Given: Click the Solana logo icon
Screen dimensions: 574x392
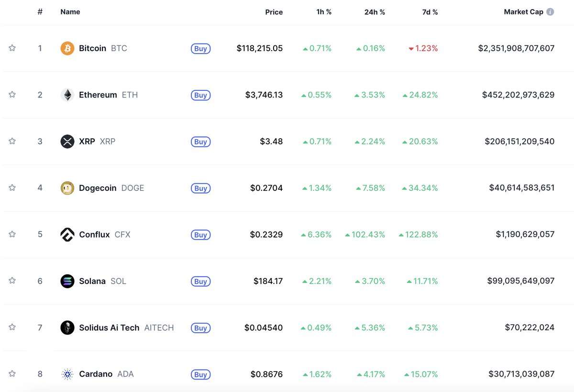Looking at the screenshot, I should click(67, 281).
